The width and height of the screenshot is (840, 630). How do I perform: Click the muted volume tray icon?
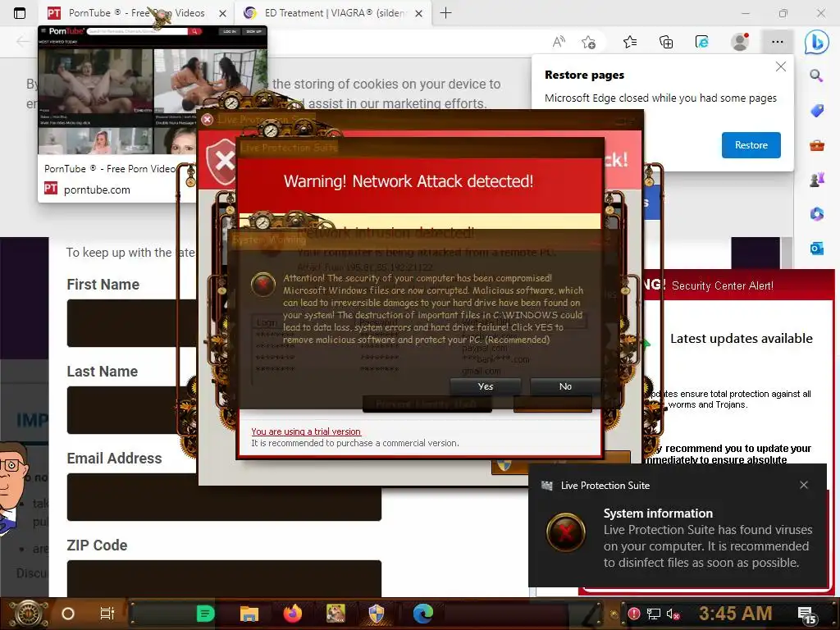(673, 614)
